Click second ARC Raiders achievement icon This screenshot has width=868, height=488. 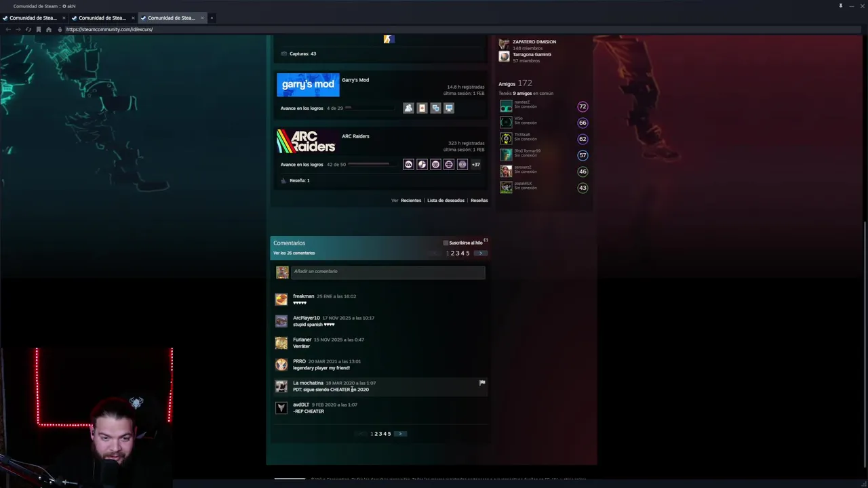pos(422,164)
